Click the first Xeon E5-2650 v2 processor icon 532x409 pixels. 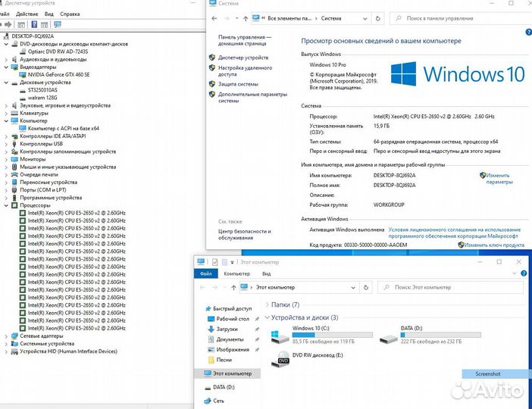(23, 213)
